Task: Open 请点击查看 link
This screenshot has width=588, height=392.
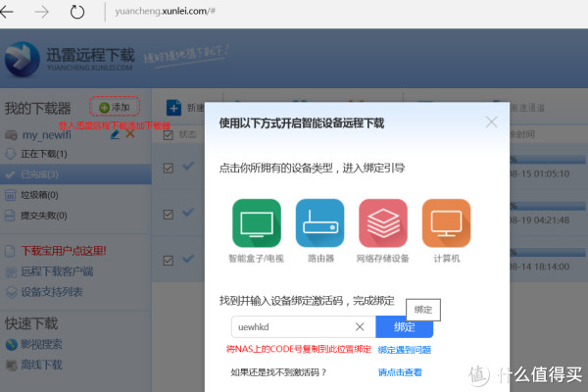Action: tap(400, 372)
